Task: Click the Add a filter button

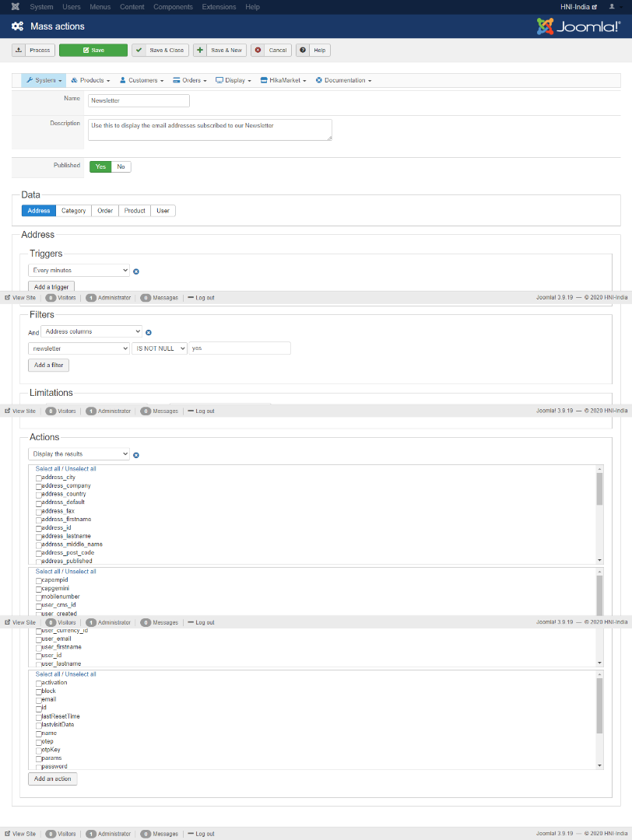Action: (49, 366)
